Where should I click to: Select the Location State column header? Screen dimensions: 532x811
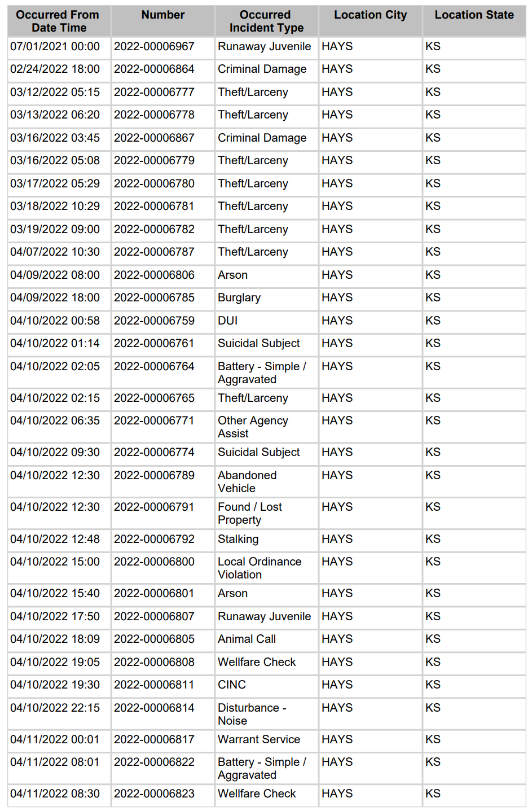tap(474, 15)
